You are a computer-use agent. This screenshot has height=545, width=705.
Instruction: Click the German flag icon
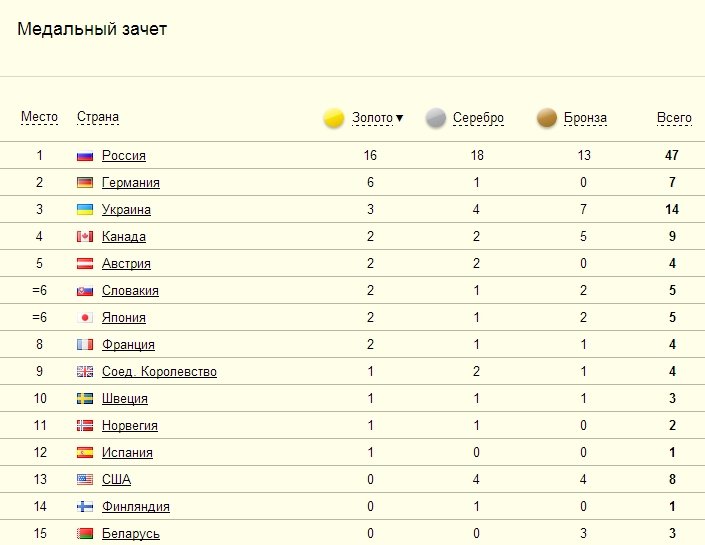pyautogui.click(x=85, y=183)
